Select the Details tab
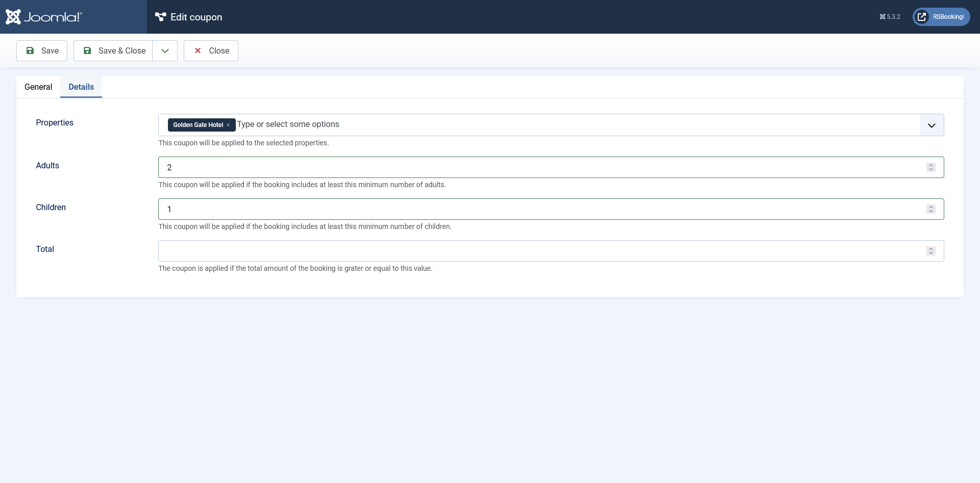The height and width of the screenshot is (483, 980). point(81,87)
